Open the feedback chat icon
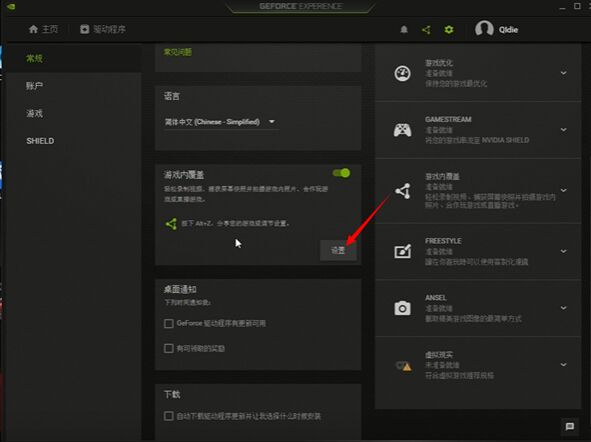 570,426
